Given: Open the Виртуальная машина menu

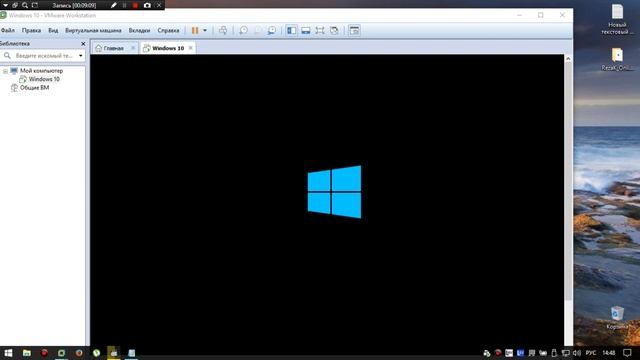Looking at the screenshot, I should click(93, 31).
